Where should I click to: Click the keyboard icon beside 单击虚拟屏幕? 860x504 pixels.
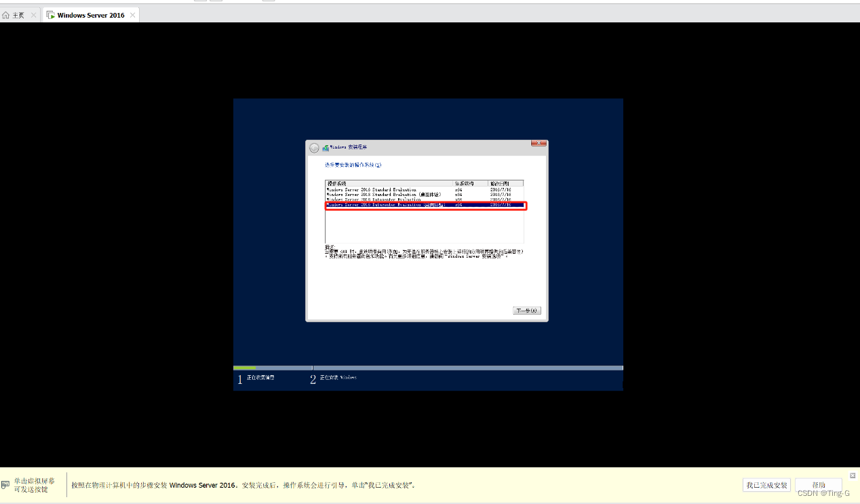5,485
